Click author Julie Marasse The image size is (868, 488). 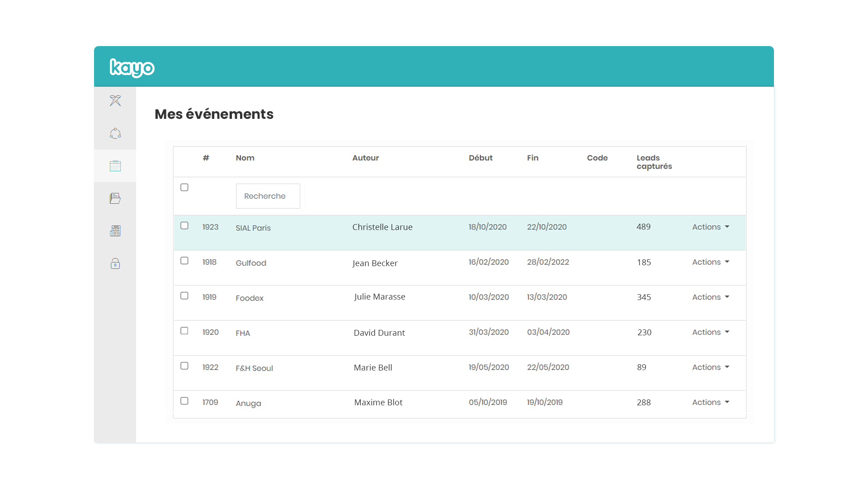click(x=380, y=297)
